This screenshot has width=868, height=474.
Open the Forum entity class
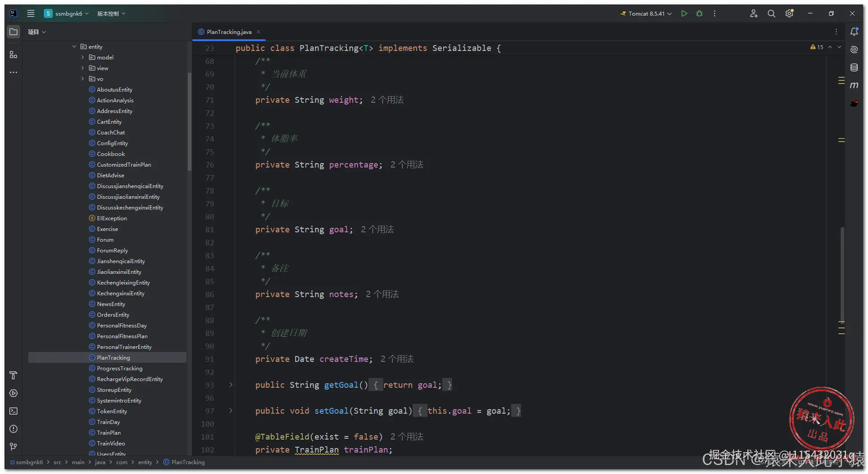[x=105, y=239]
